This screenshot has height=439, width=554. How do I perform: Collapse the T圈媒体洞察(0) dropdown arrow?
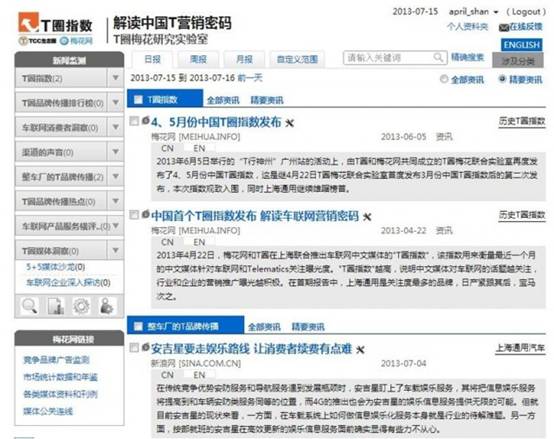click(x=116, y=250)
